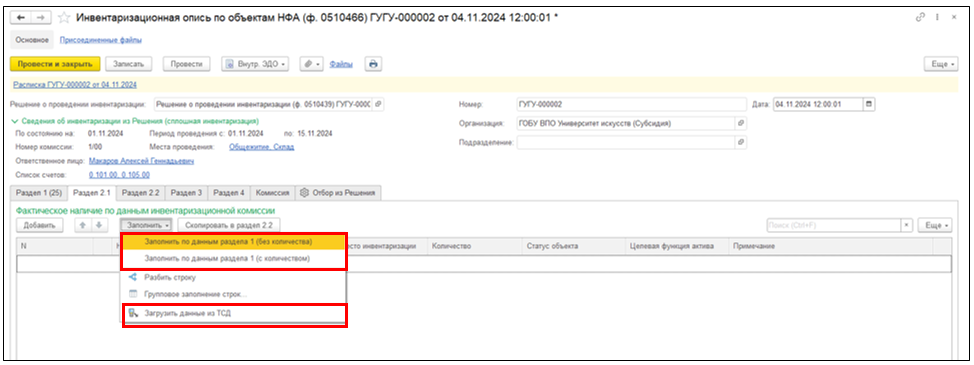The image size is (974, 365).
Task: Click the Провести button
Action: click(x=186, y=64)
